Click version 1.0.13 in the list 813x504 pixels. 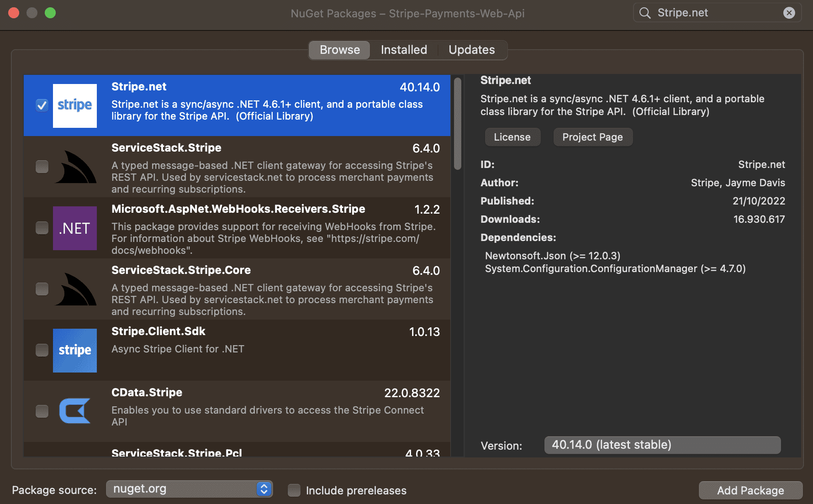[424, 332]
